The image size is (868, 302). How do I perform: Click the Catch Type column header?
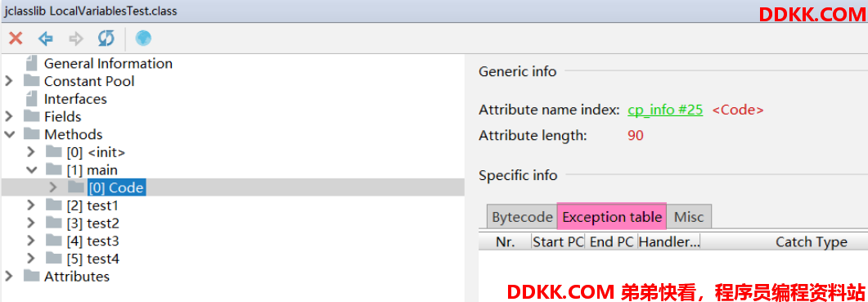click(811, 241)
